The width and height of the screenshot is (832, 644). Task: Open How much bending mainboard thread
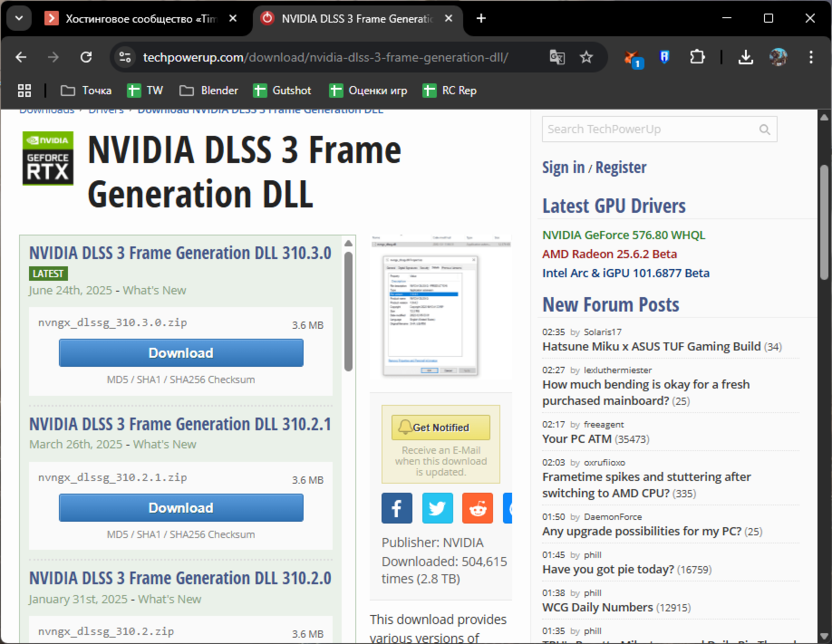coord(646,393)
